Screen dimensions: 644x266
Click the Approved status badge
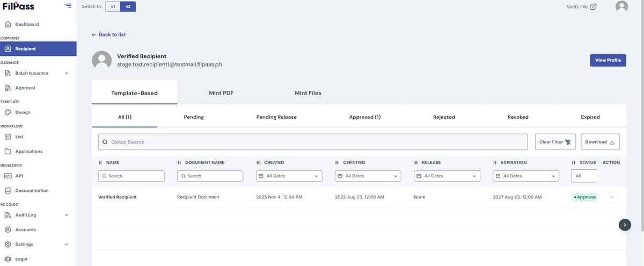(584, 197)
